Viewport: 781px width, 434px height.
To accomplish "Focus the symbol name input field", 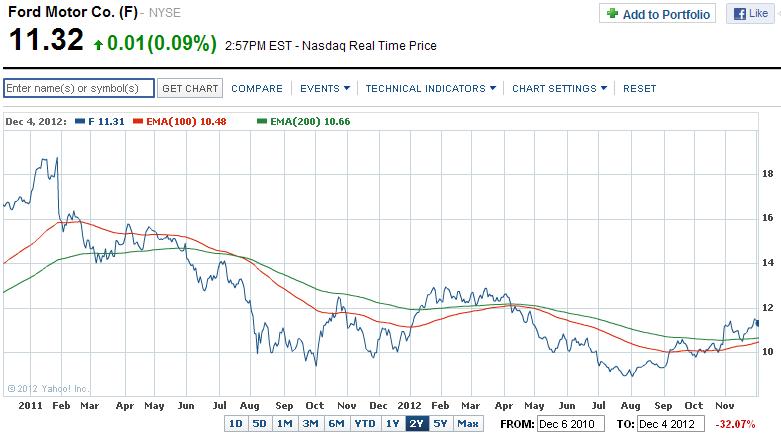I will [x=79, y=88].
